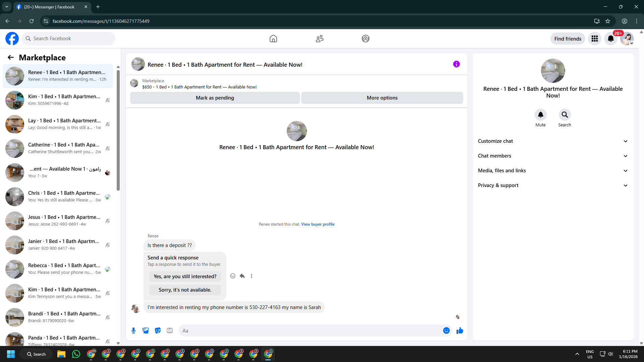Open the Friends tab in top navigation
The height and width of the screenshot is (362, 644).
point(319,39)
